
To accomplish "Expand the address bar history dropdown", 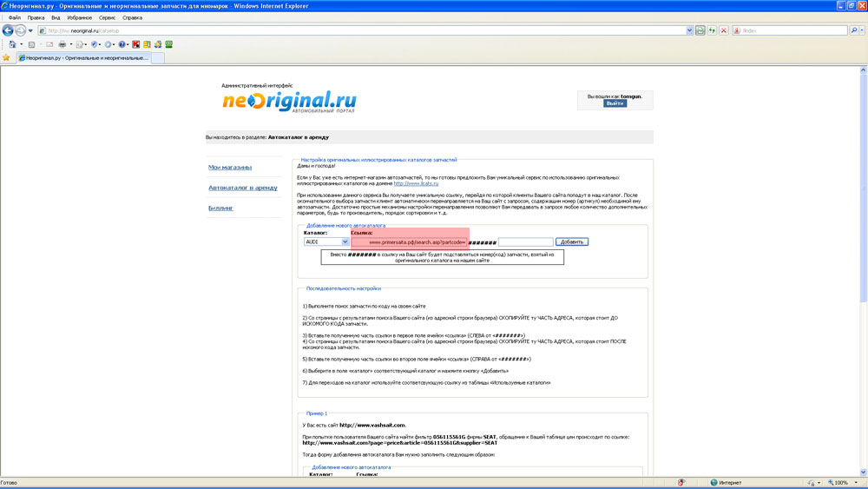I will coord(690,31).
